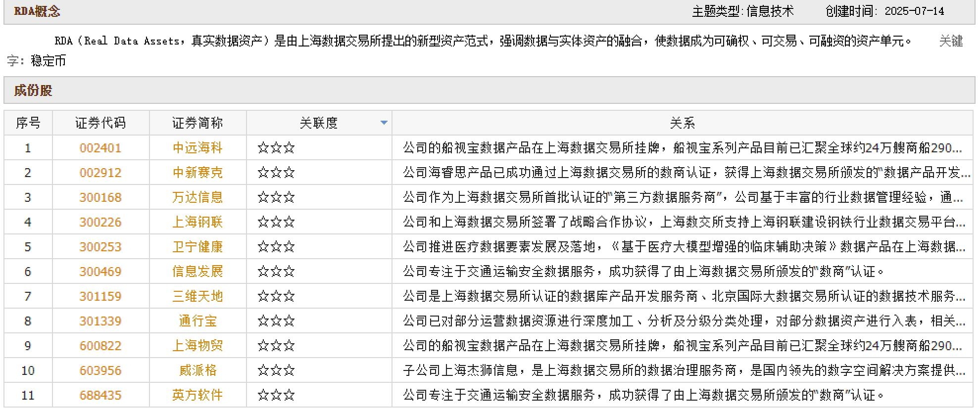Click the creation date 2025-07-14
Screen dimensions: 980x412
tap(915, 11)
